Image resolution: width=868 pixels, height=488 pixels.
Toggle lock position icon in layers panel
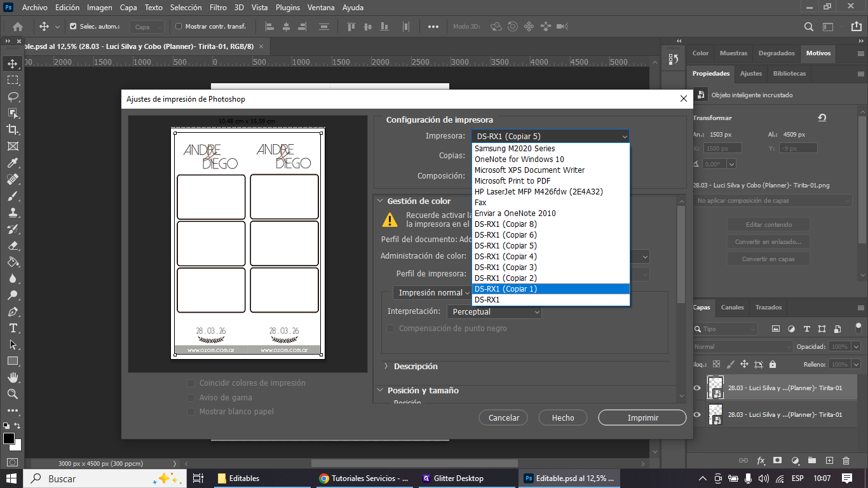point(744,365)
